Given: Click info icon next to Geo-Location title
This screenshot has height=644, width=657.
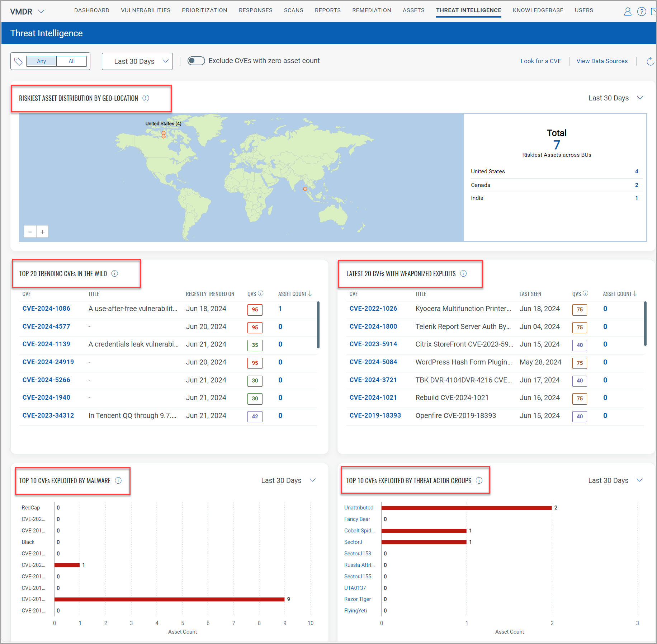Looking at the screenshot, I should tap(146, 98).
